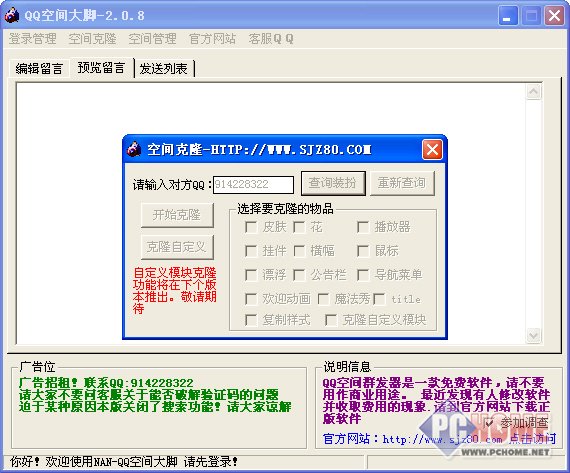Switch to the 编辑留言 tab

39,68
